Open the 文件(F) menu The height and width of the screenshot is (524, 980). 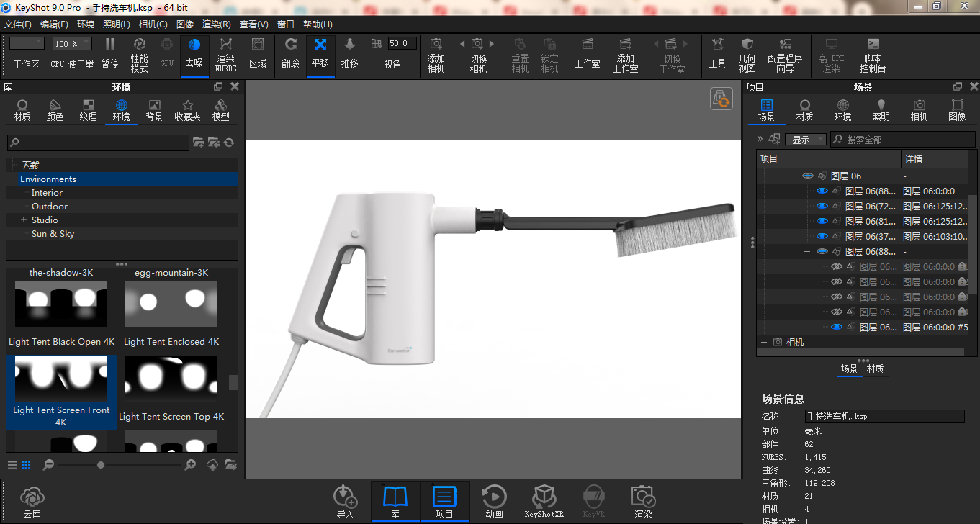18,24
